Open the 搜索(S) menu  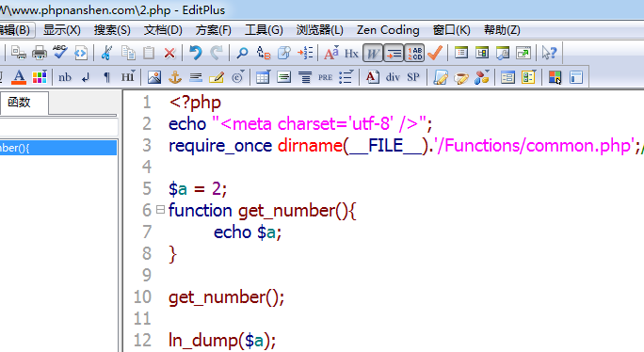point(112,30)
